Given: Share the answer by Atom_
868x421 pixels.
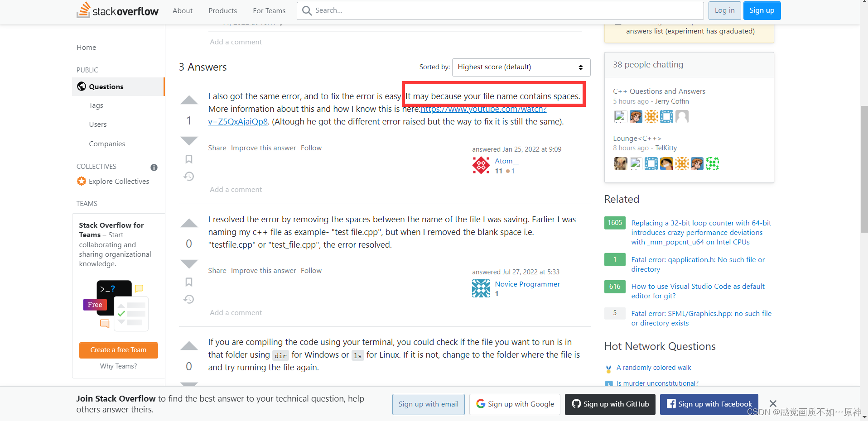Looking at the screenshot, I should pos(217,148).
